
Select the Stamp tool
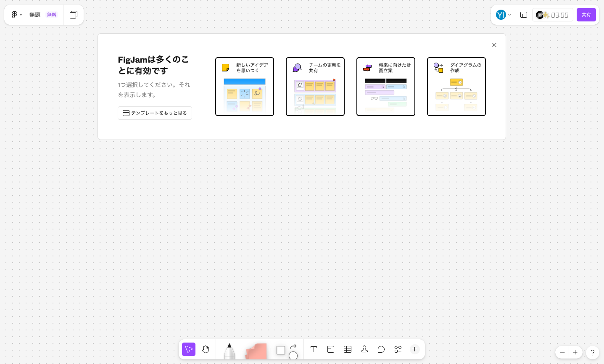(x=364, y=349)
